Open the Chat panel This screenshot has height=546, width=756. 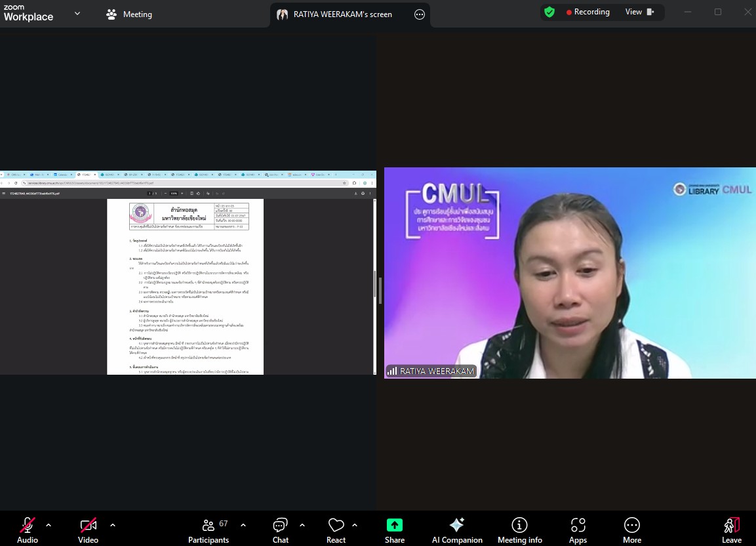click(x=281, y=530)
